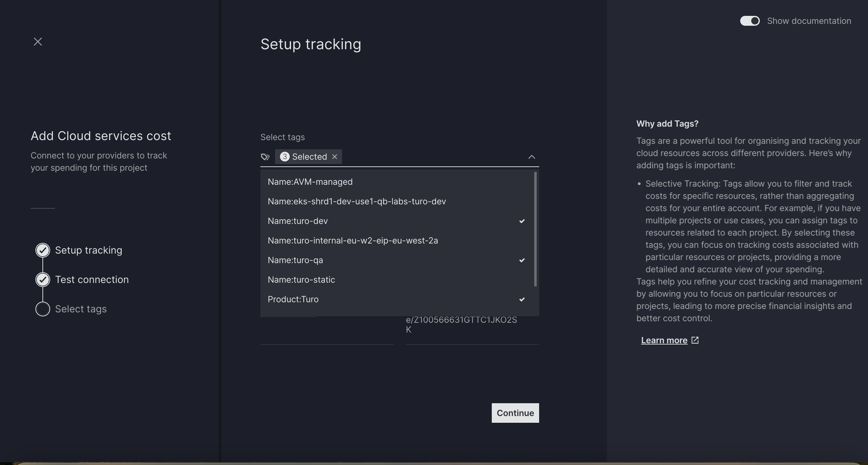Click the tag icon beside the Selected chip

point(265,156)
